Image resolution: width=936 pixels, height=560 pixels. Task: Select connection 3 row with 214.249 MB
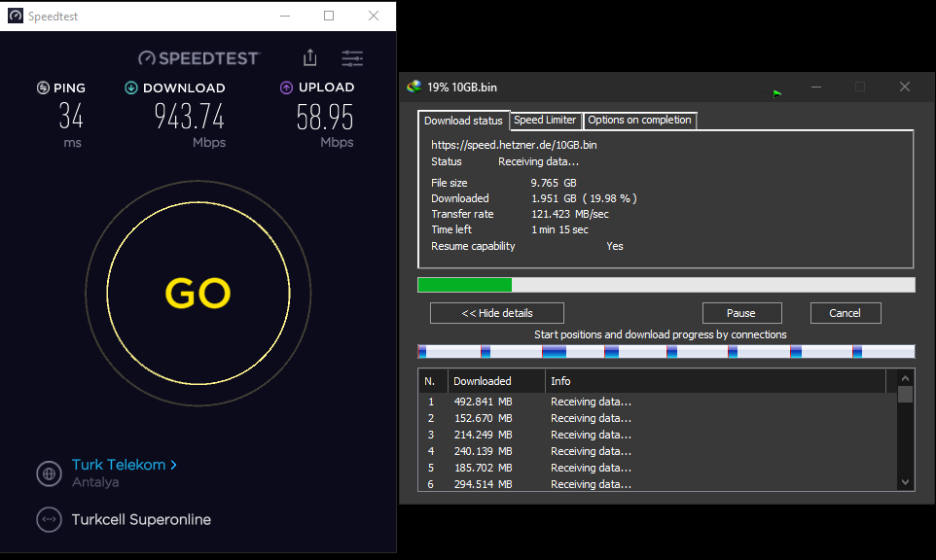tap(658, 435)
